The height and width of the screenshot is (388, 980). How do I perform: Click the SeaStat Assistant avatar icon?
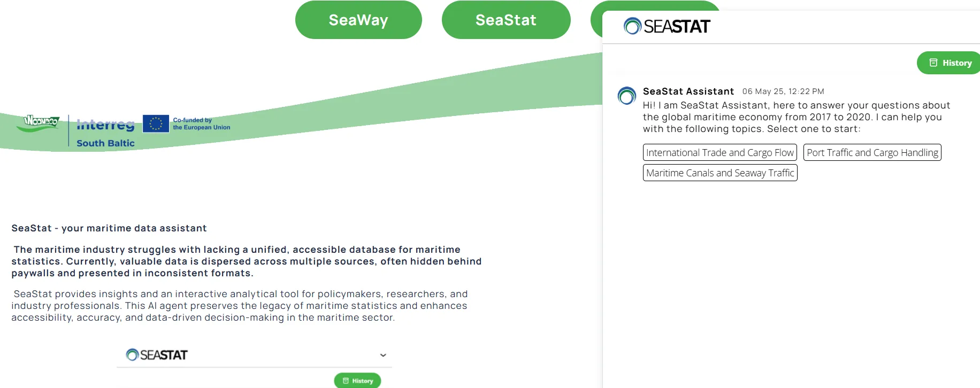[627, 96]
